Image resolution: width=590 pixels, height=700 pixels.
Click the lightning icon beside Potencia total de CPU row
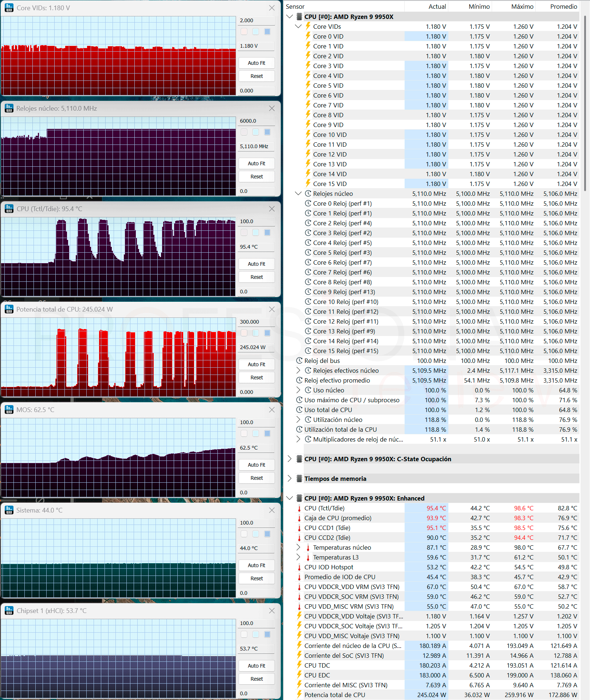[x=299, y=695]
